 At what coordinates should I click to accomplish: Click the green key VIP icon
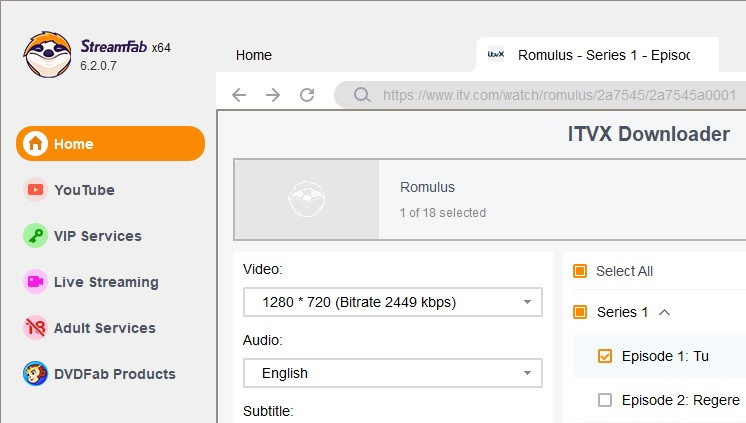pyautogui.click(x=35, y=236)
